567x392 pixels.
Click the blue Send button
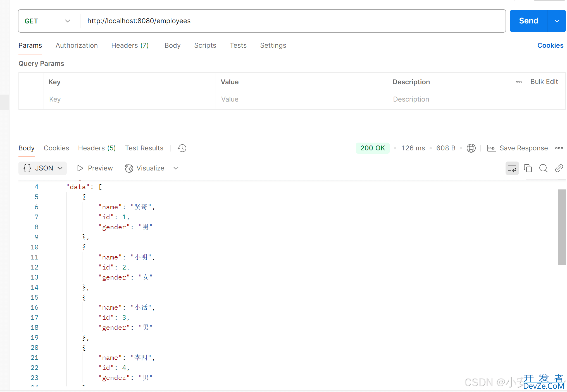(x=528, y=21)
